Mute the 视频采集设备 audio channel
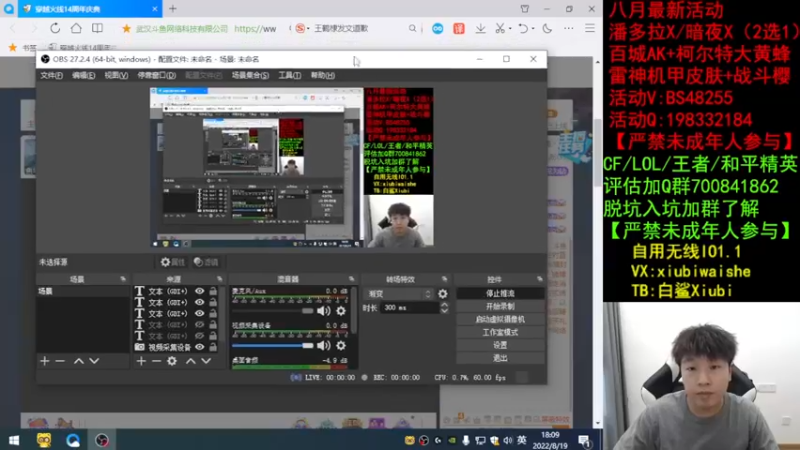Viewport: 800px width, 450px height. 323,345
